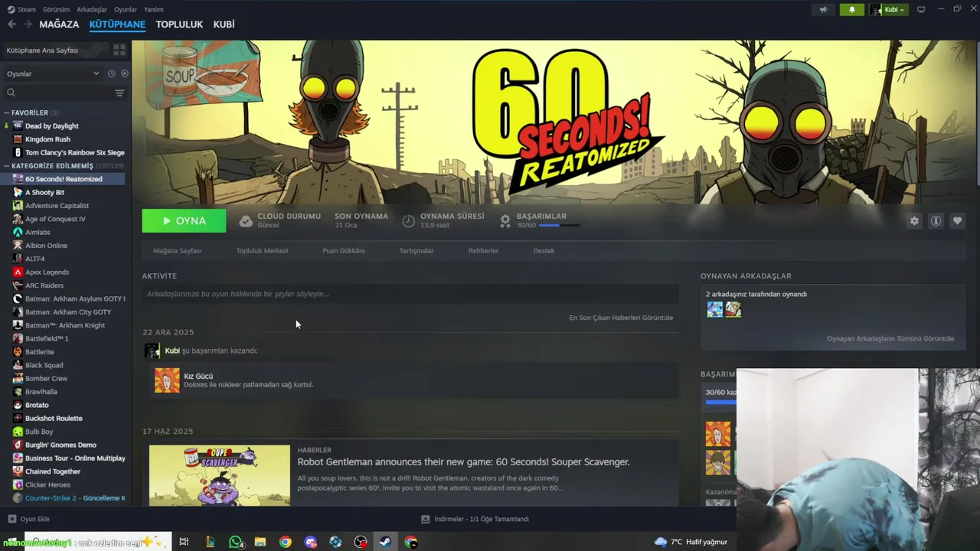The height and width of the screenshot is (551, 980).
Task: Open the Steam menu
Action: [x=22, y=9]
